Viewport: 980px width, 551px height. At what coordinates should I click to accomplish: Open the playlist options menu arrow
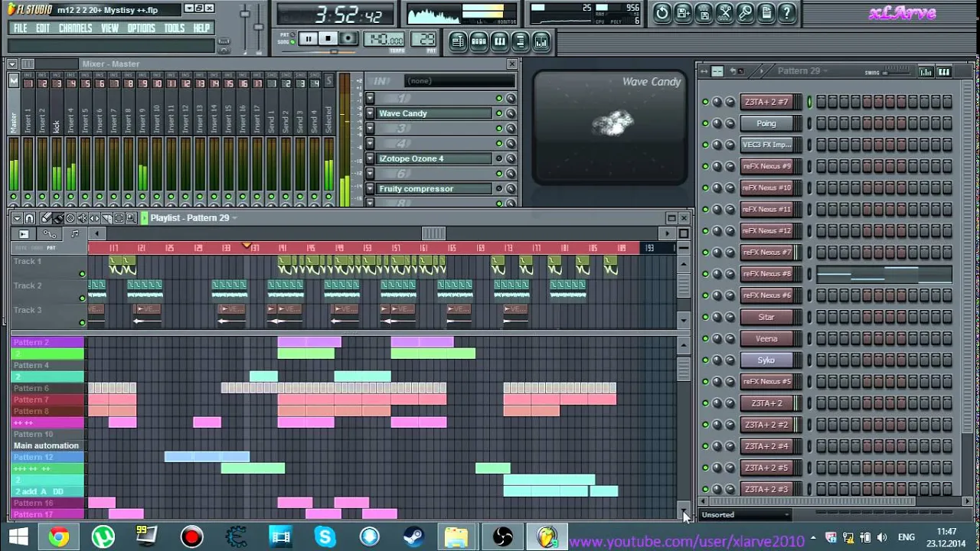[x=17, y=218]
